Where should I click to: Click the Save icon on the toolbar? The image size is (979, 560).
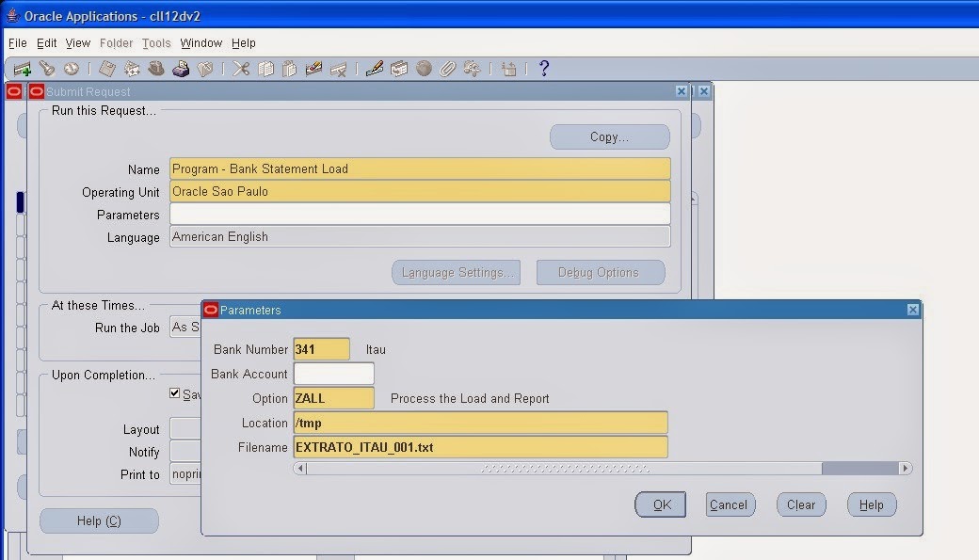pos(106,68)
